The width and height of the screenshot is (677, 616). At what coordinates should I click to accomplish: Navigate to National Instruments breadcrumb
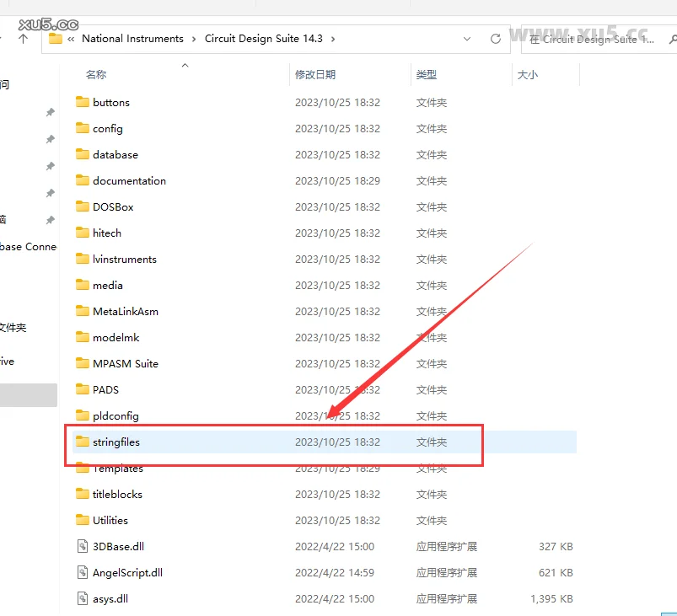pyautogui.click(x=132, y=39)
